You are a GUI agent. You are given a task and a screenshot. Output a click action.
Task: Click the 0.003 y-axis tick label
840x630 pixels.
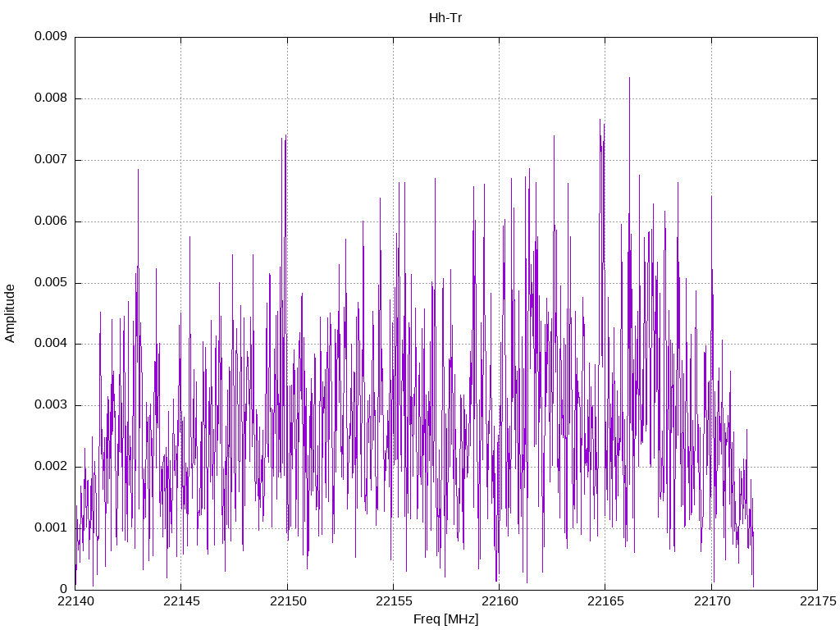51,405
